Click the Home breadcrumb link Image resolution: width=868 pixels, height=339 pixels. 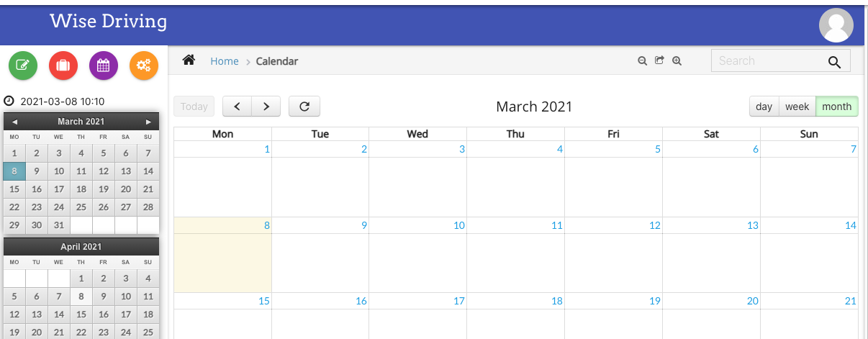pos(225,61)
